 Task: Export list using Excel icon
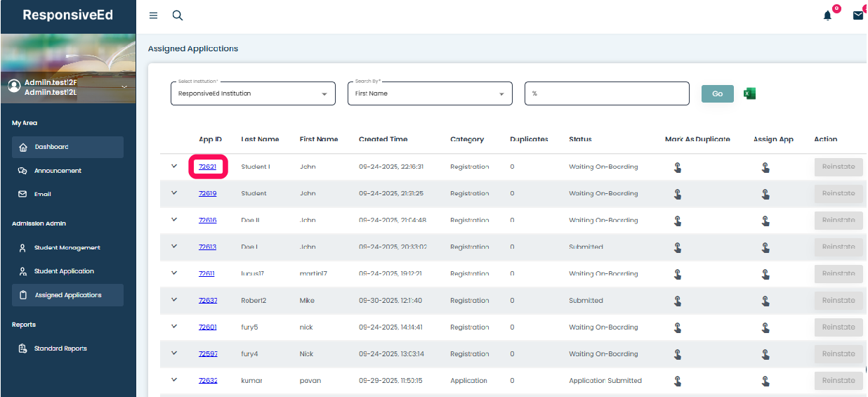[x=749, y=93]
